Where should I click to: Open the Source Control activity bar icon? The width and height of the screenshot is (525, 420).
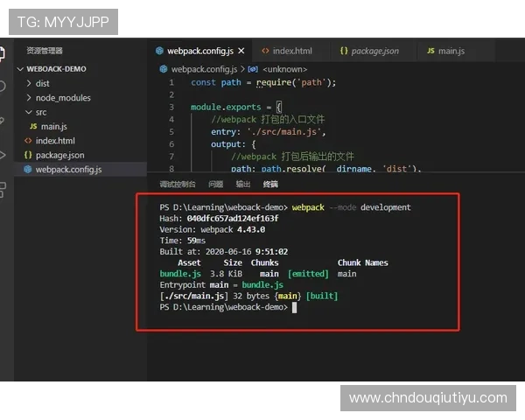click(3, 120)
